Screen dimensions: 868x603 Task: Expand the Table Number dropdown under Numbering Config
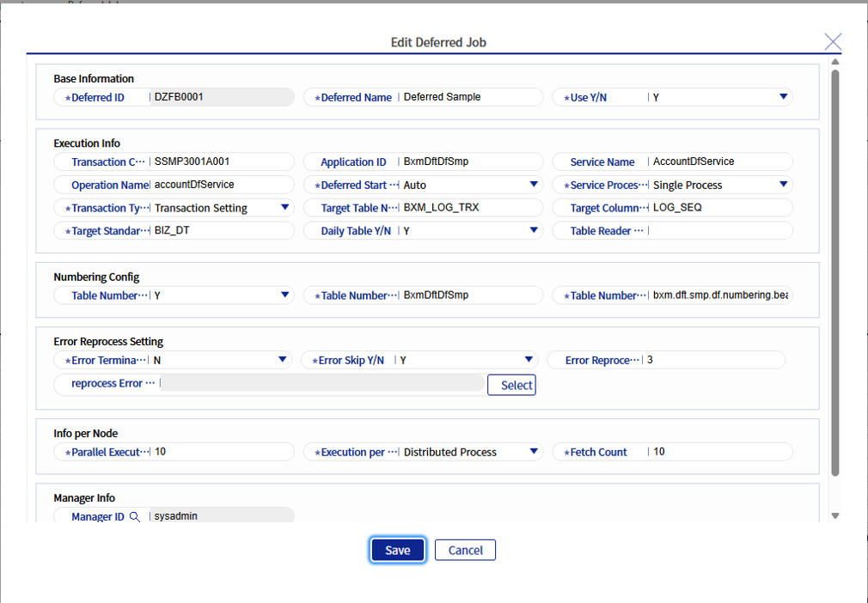point(284,295)
